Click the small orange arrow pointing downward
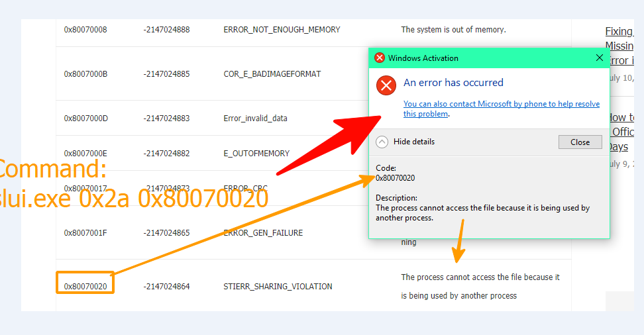Viewport: 644px width, 335px height. pos(458,241)
